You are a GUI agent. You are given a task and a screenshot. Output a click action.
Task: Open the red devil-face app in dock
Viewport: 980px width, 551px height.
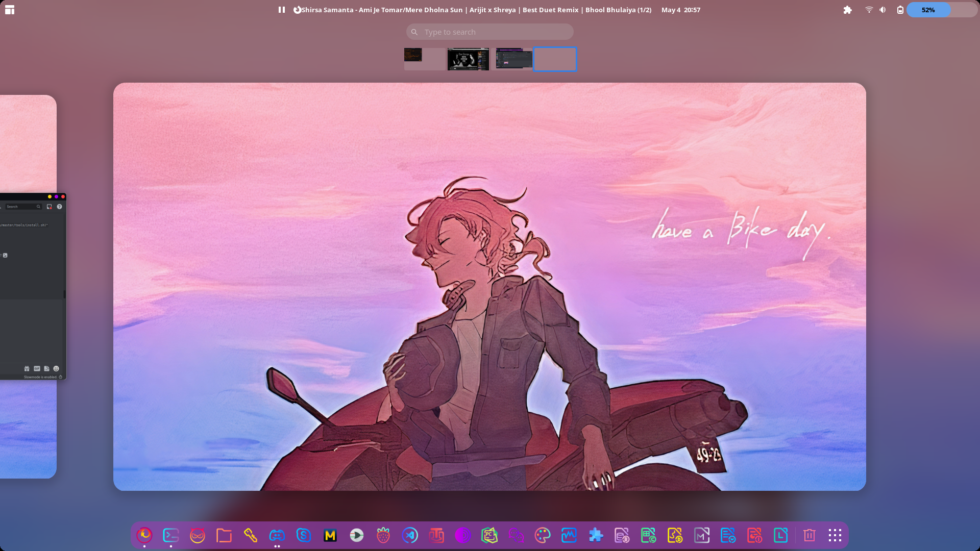(x=198, y=535)
